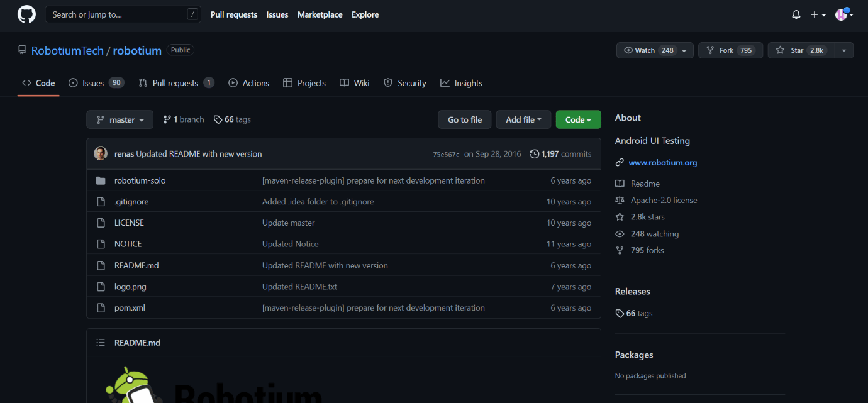Open Marketplace in top navigation
This screenshot has width=868, height=403.
[320, 14]
